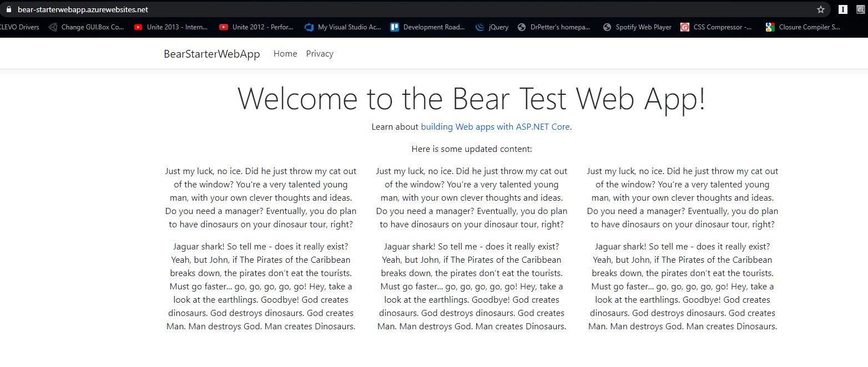Open My Visual Studio Account bookmark
The width and height of the screenshot is (868, 367).
click(343, 27)
